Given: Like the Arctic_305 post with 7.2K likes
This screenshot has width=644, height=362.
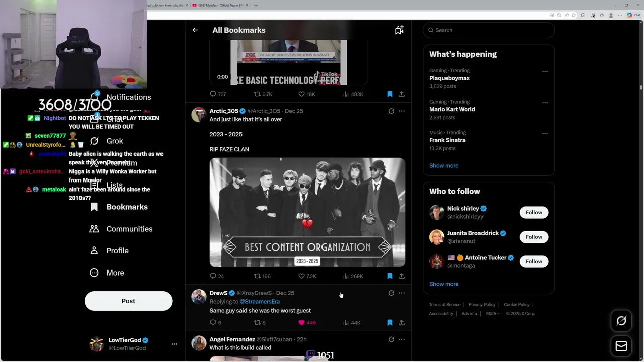Looking at the screenshot, I should tap(307, 276).
